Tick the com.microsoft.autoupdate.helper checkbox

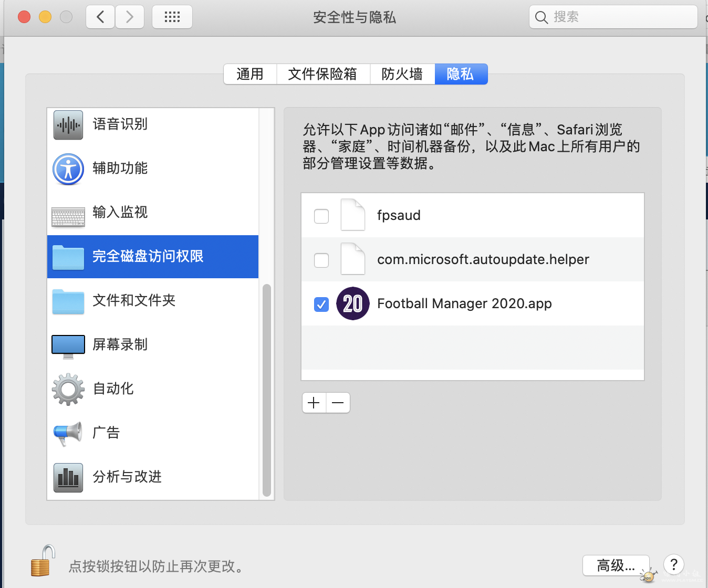[x=321, y=260]
